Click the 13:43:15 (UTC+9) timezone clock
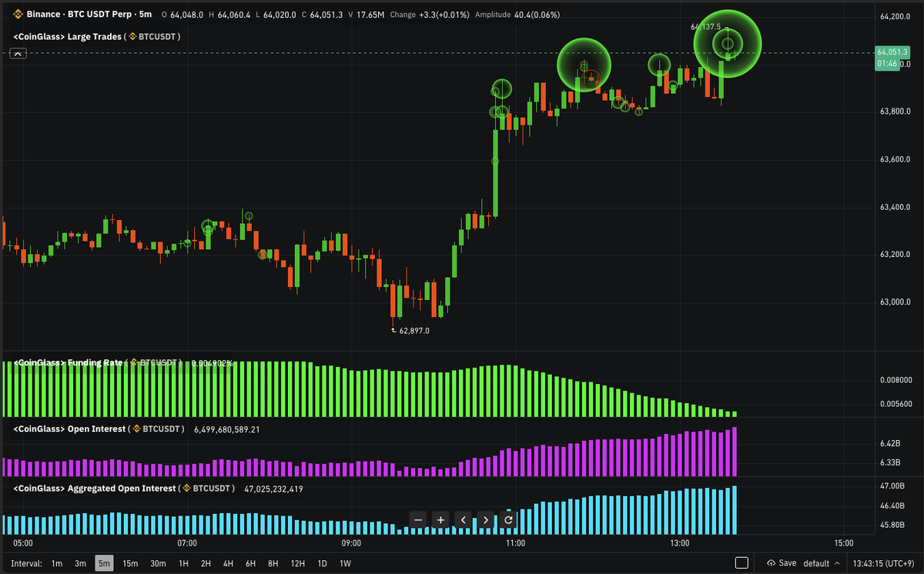The width and height of the screenshot is (924, 574). [x=883, y=563]
